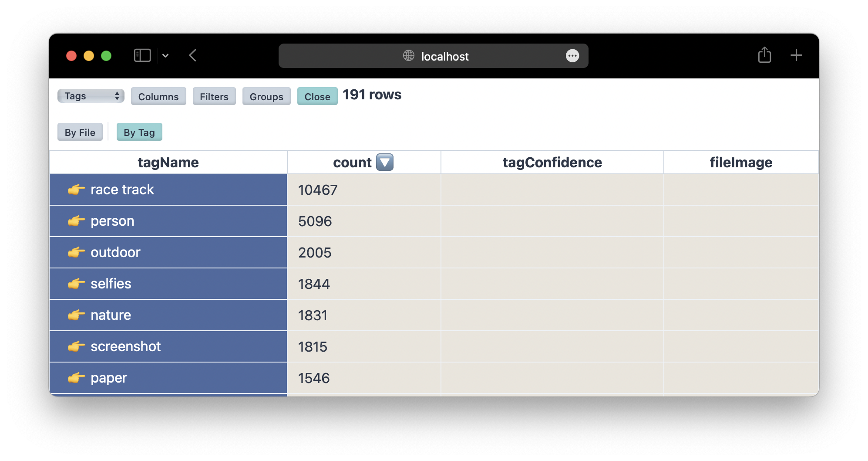Viewport: 868px width, 461px height.
Task: Click the Filters button
Action: (x=214, y=96)
